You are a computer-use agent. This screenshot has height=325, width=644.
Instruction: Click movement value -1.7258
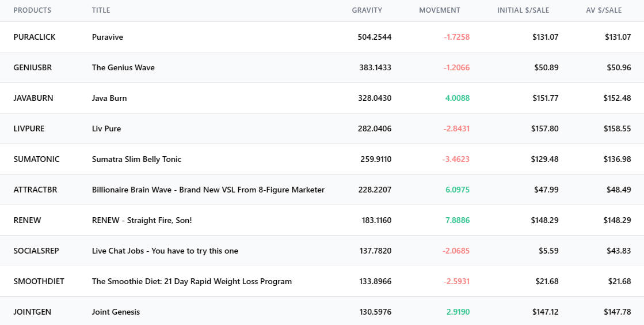tap(457, 37)
